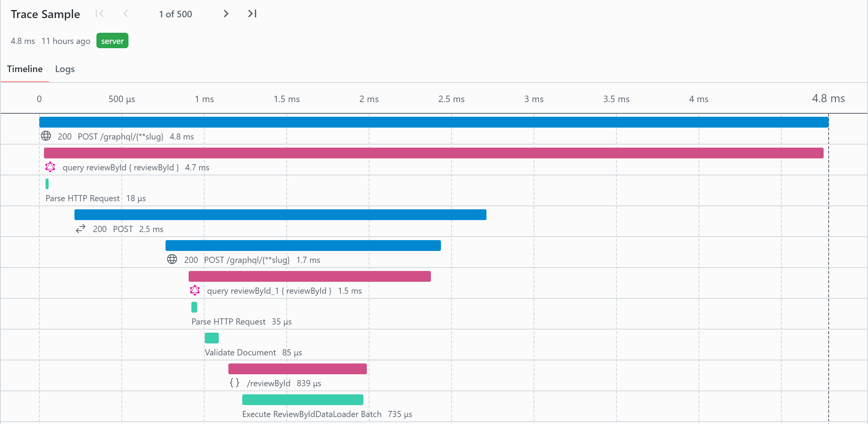Click globe icon of 1.7 ms POST span
The image size is (868, 424).
172,259
